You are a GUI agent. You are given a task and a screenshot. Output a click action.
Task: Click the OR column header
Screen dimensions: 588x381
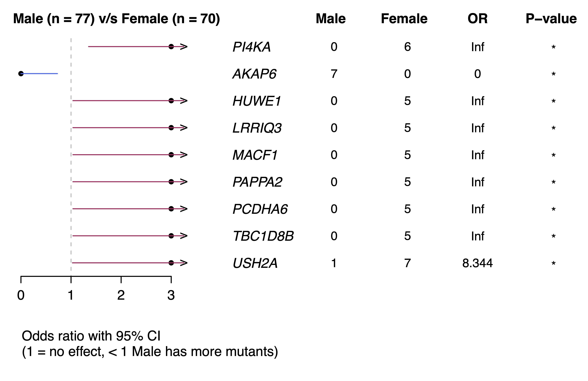477,19
